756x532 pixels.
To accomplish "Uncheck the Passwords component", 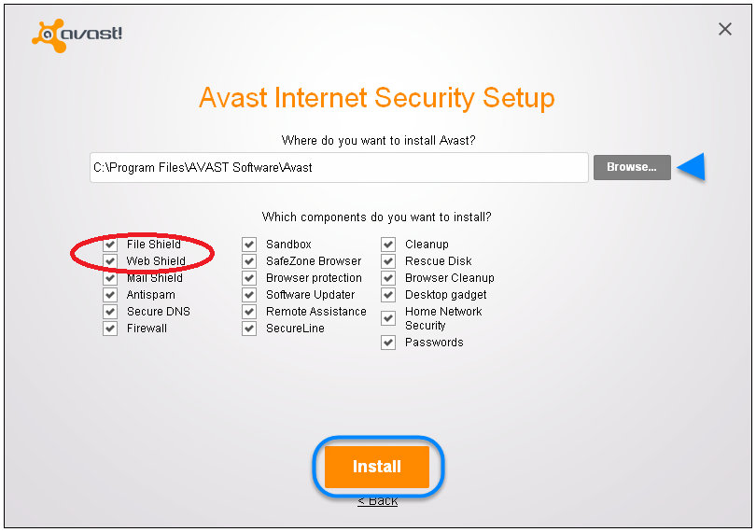I will coord(388,343).
